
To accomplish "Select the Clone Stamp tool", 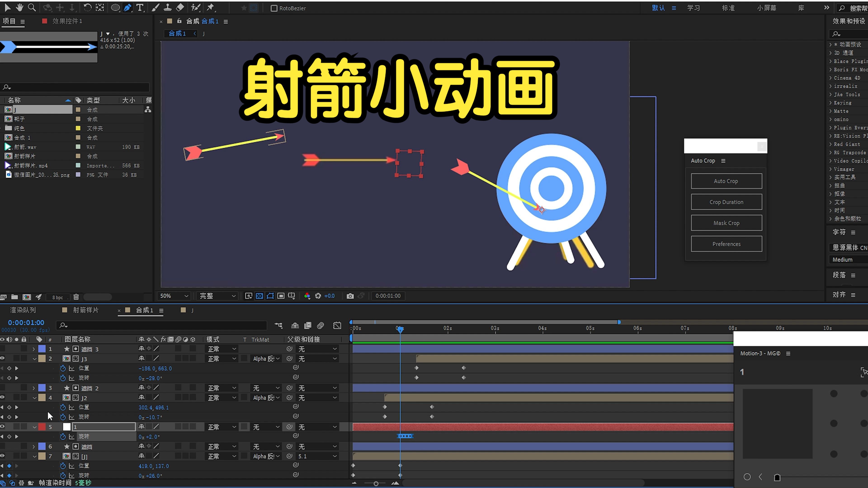I will pos(167,7).
